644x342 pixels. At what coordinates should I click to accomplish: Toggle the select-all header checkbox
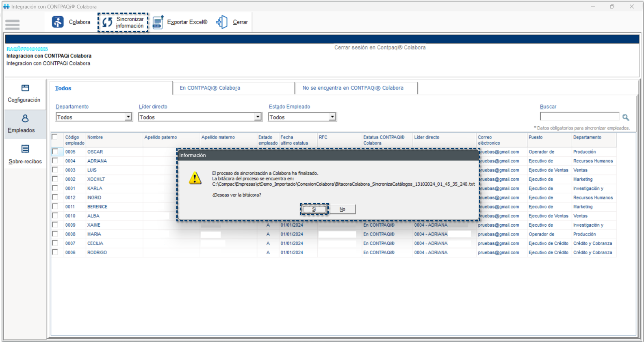[x=55, y=137]
